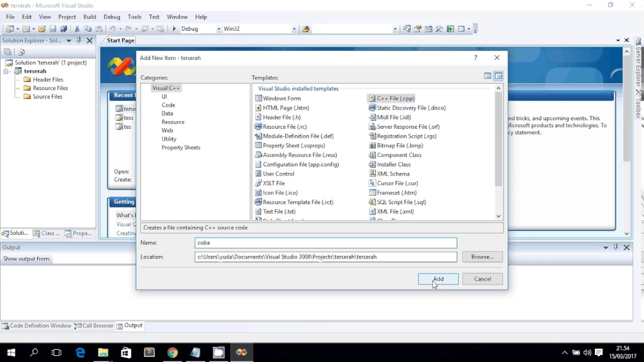This screenshot has width=644, height=362.
Task: Open the Properties Window toolbar icon
Action: (418, 29)
